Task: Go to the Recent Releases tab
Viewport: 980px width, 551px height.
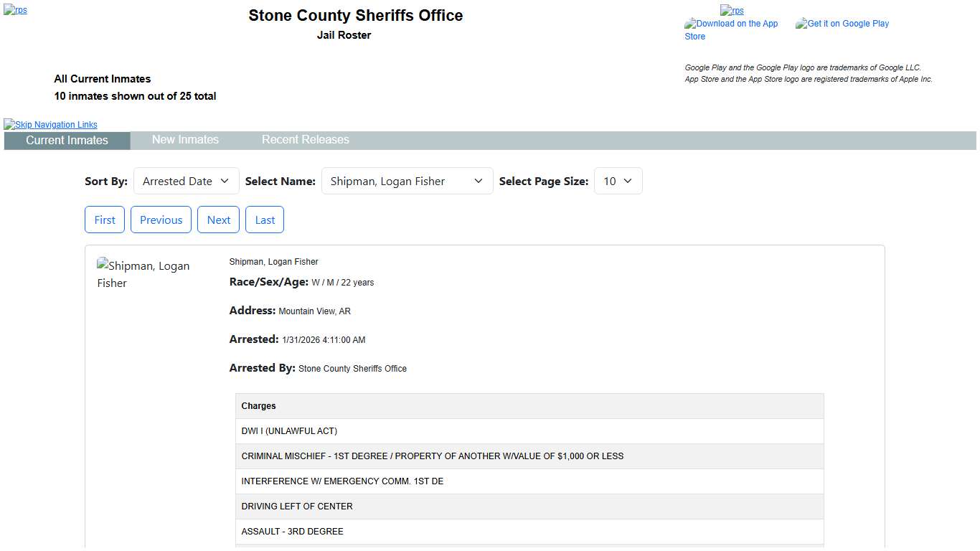Action: click(x=305, y=140)
